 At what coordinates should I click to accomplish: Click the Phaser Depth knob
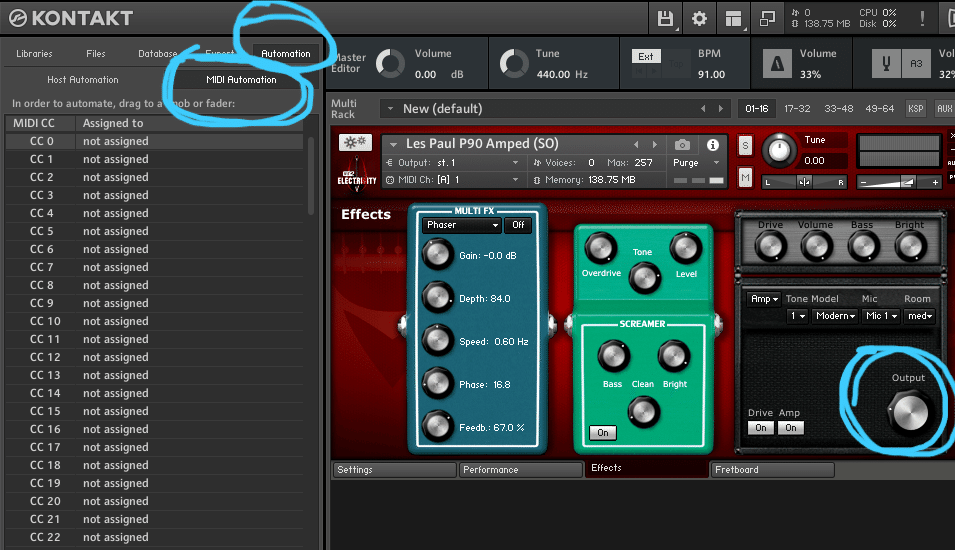click(437, 297)
